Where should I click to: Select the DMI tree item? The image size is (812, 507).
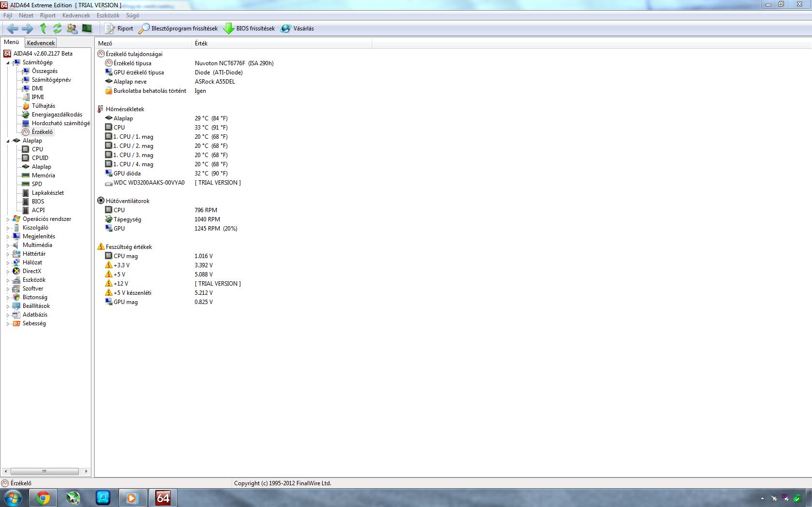[37, 88]
